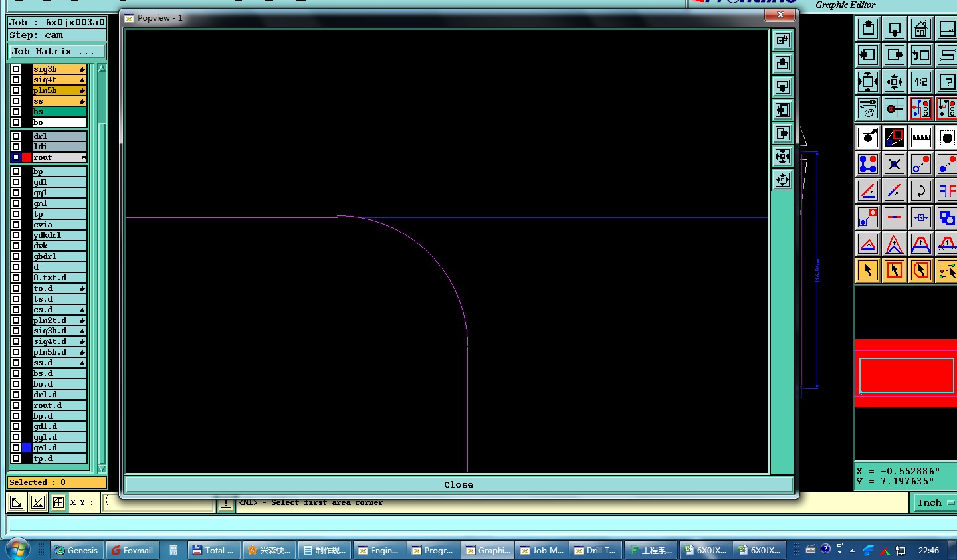The image size is (957, 560).
Task: Click the layer list scroll down arrow
Action: 102,468
